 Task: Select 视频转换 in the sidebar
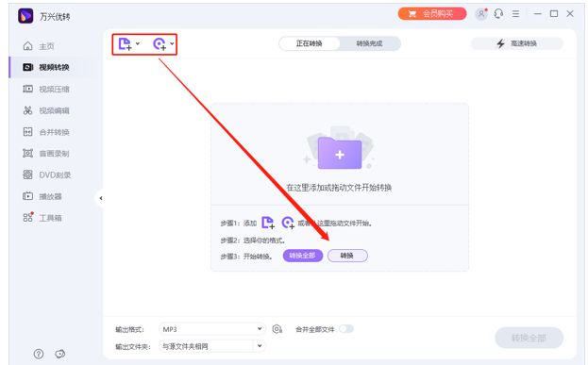click(54, 68)
